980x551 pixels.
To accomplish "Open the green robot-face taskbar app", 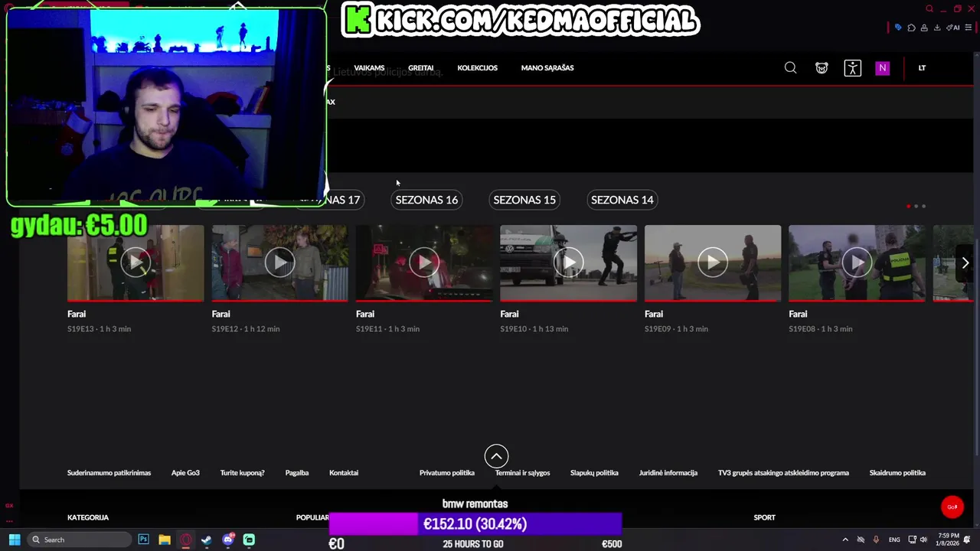I will [249, 540].
